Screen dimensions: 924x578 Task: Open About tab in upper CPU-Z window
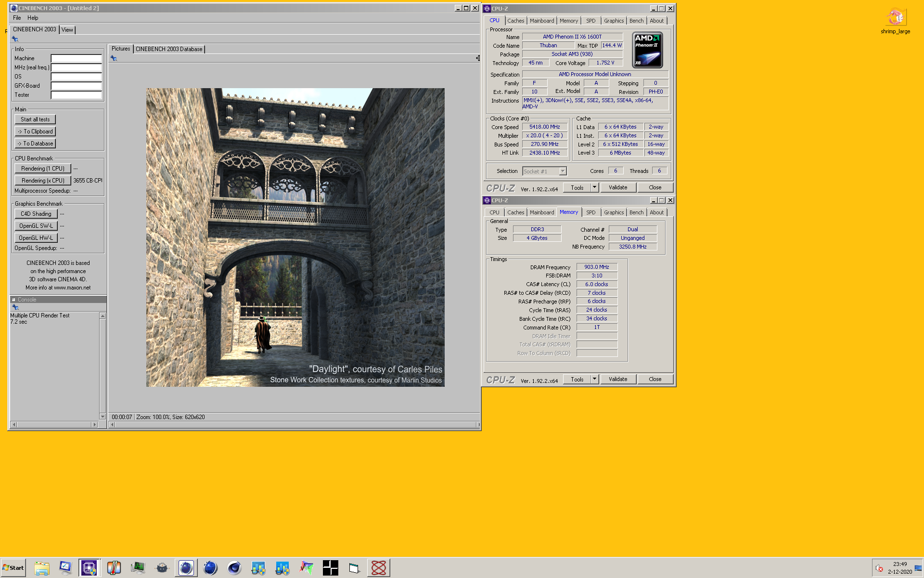coord(656,21)
